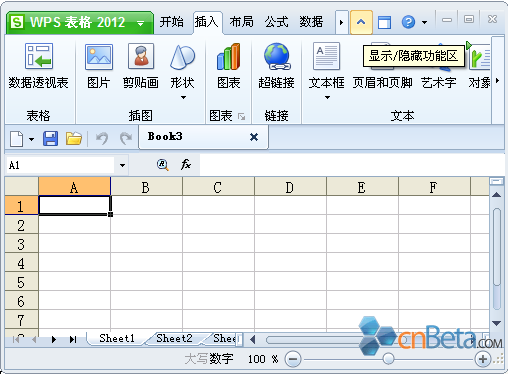Click the vertical scrollbar thumb
508x374 pixels.
497,247
